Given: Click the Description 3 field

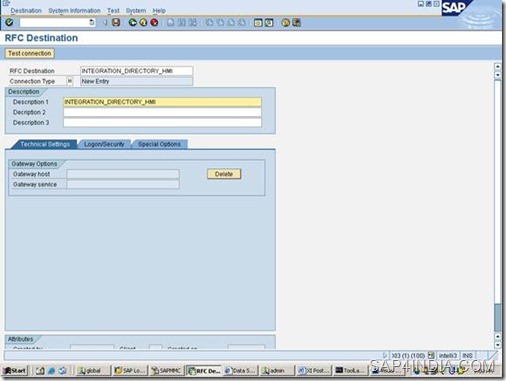Looking at the screenshot, I should coord(162,122).
